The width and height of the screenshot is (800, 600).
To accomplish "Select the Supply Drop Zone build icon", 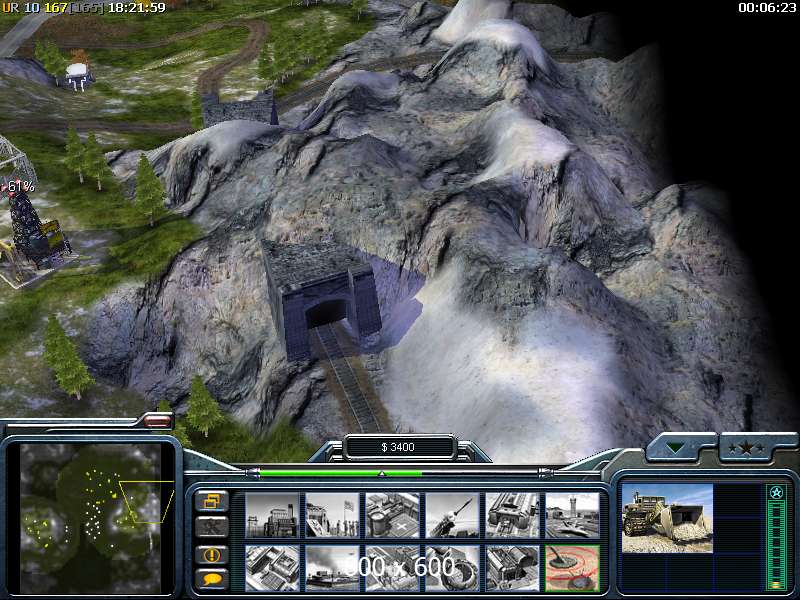I will (332, 568).
